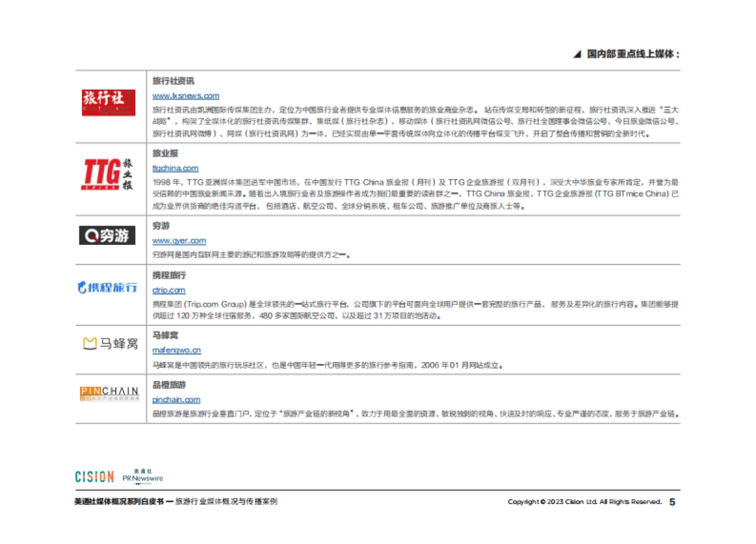Viewport: 756px width, 544px height.
Task: Click the CISION logo in the footer
Action: pyautogui.click(x=94, y=477)
